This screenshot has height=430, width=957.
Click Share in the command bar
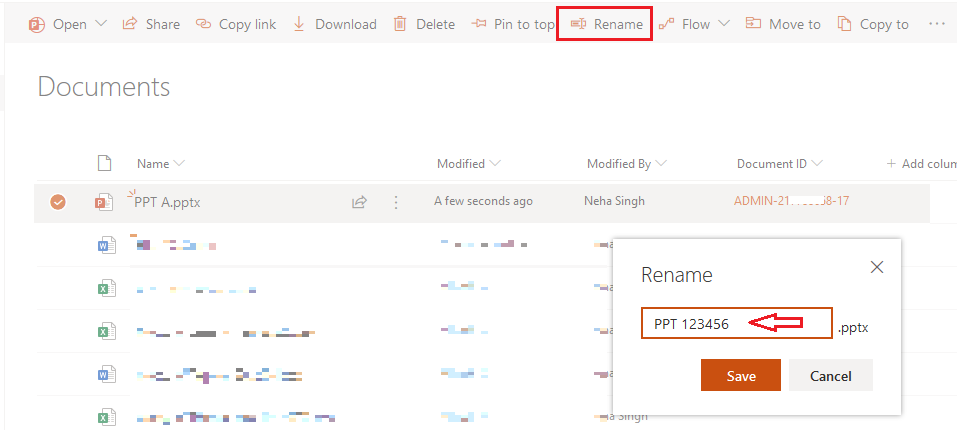(151, 24)
